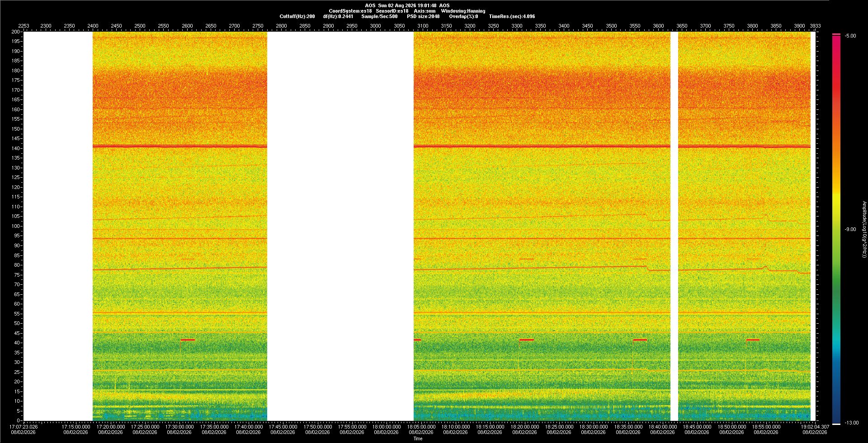Click the "40" frequency axis label
This screenshot has height=443, width=868.
point(17,343)
